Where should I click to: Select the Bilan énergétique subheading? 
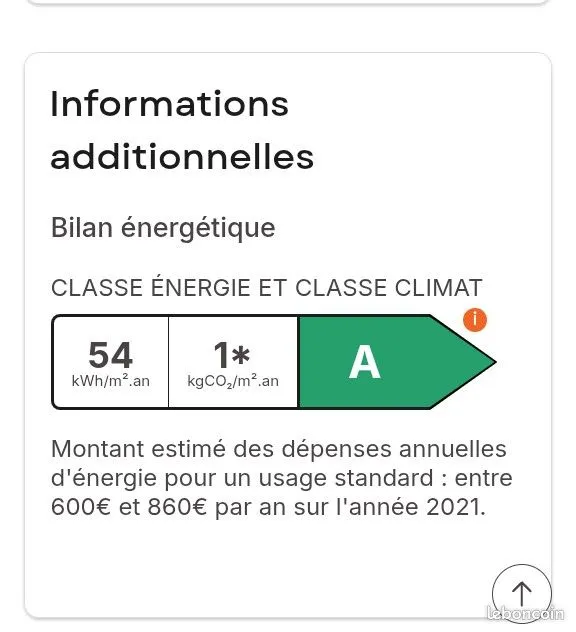163,228
